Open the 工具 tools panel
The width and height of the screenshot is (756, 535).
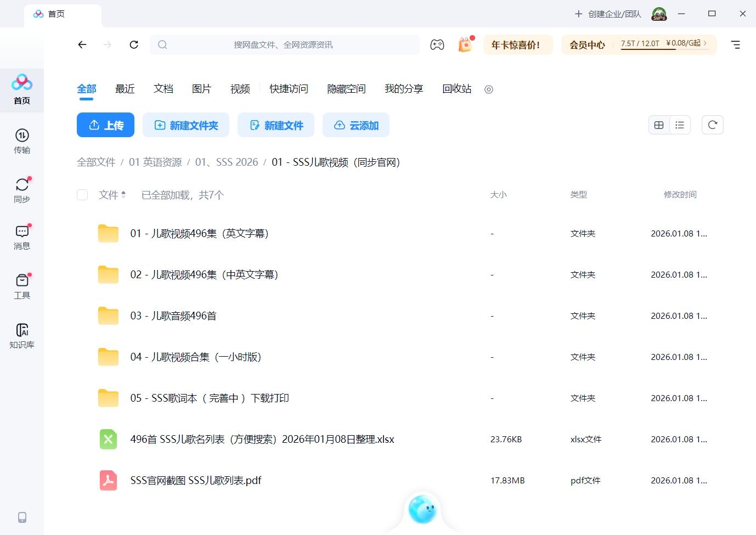[x=22, y=285]
